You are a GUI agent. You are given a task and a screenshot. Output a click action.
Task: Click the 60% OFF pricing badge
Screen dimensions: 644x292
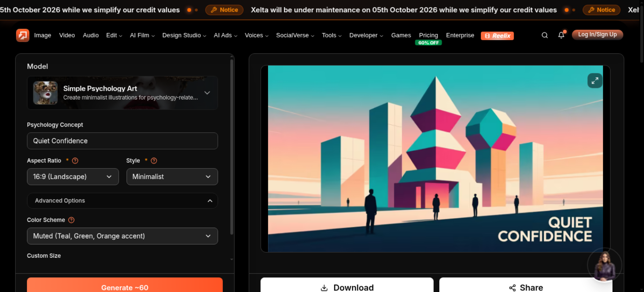428,43
